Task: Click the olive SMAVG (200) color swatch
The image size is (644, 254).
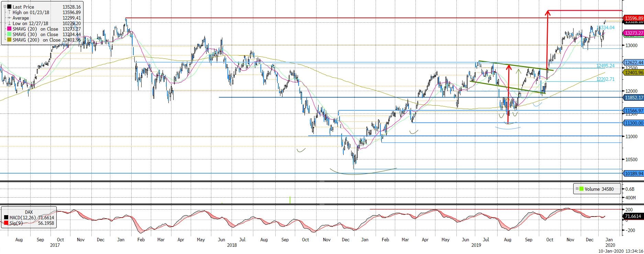Action: click(x=9, y=40)
